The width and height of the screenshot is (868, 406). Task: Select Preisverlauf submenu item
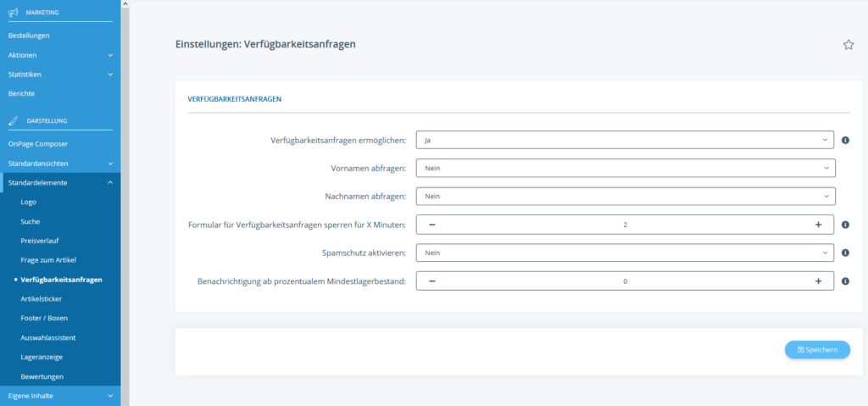(x=40, y=241)
